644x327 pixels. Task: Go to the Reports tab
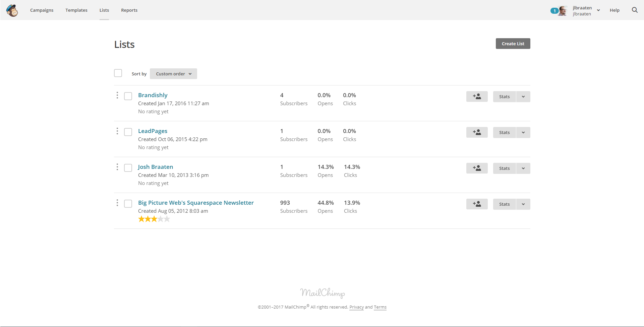(x=129, y=10)
